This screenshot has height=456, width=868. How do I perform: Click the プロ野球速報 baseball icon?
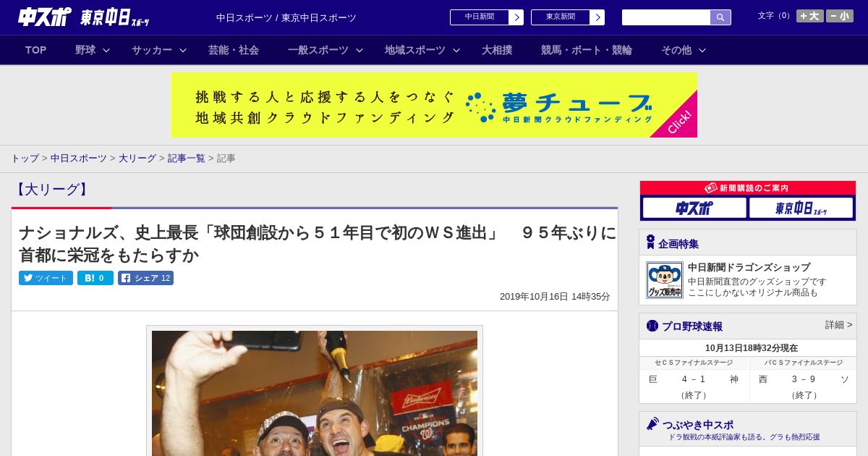[652, 326]
